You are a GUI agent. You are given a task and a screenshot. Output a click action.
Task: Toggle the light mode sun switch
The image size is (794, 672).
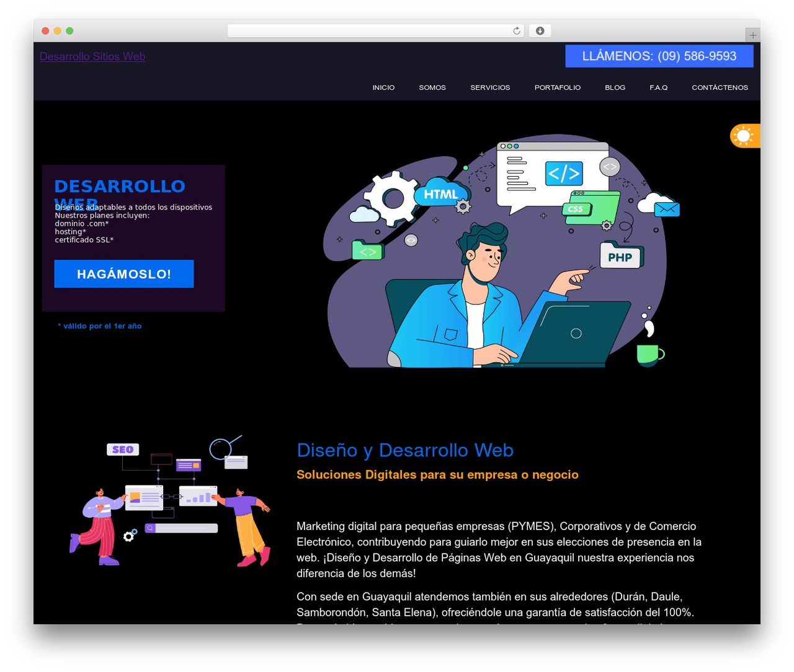pyautogui.click(x=744, y=136)
